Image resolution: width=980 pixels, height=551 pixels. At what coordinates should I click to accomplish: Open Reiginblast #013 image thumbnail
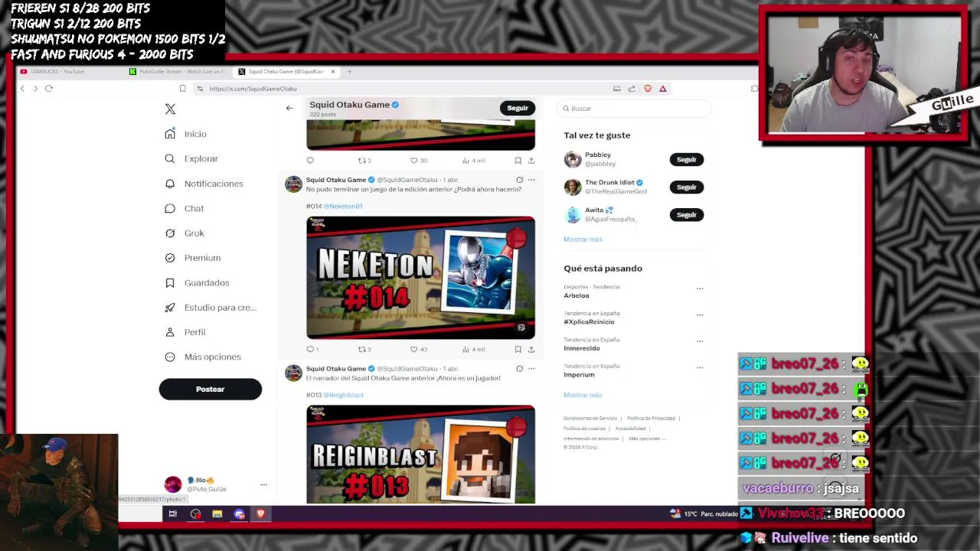pos(420,454)
